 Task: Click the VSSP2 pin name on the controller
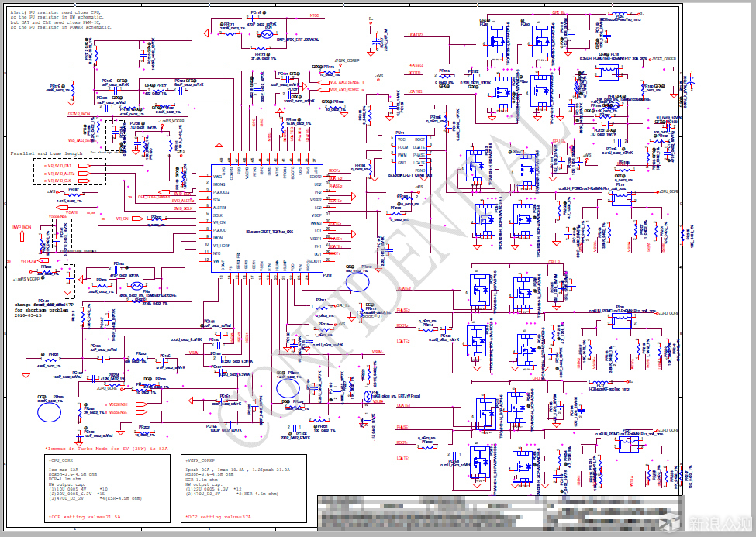(316, 200)
